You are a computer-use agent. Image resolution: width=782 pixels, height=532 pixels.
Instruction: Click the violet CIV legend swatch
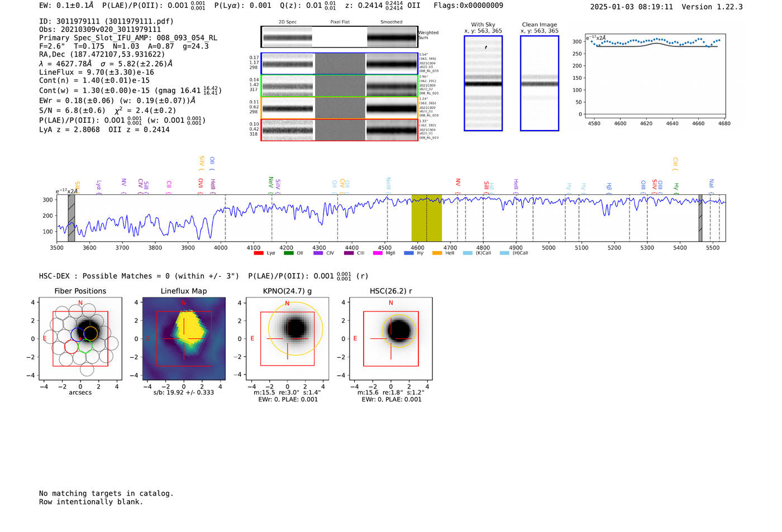tap(318, 253)
